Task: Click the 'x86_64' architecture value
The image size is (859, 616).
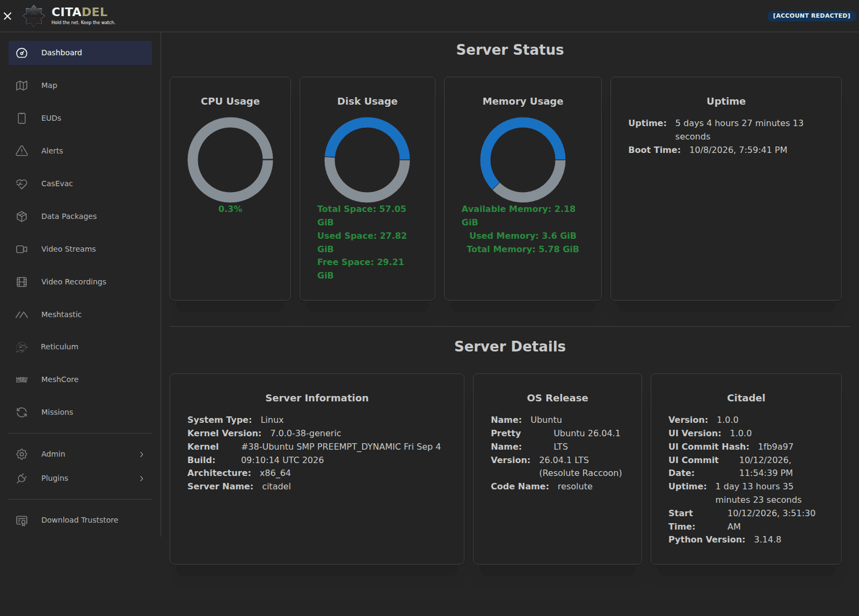Action: [x=275, y=473]
